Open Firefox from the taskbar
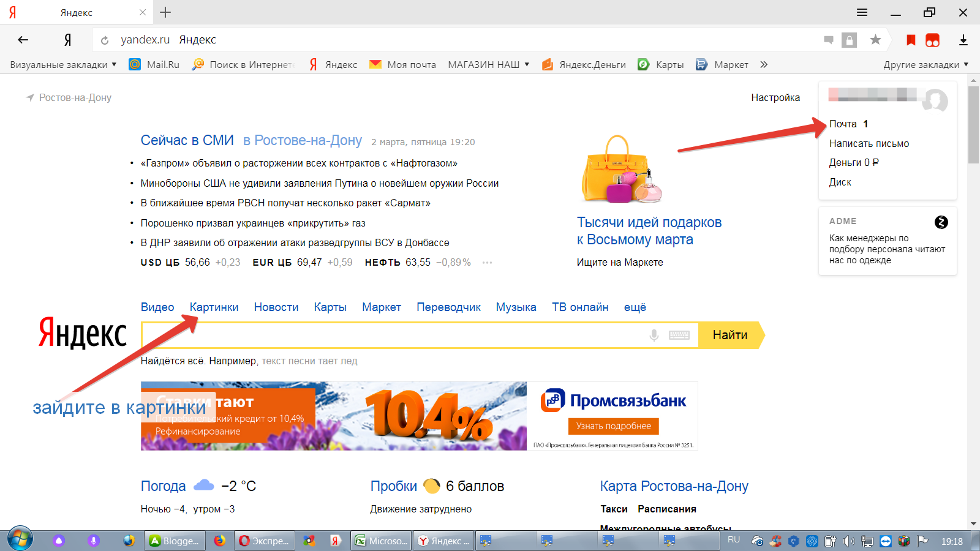Screen dimensions: 980x551 (x=220, y=541)
